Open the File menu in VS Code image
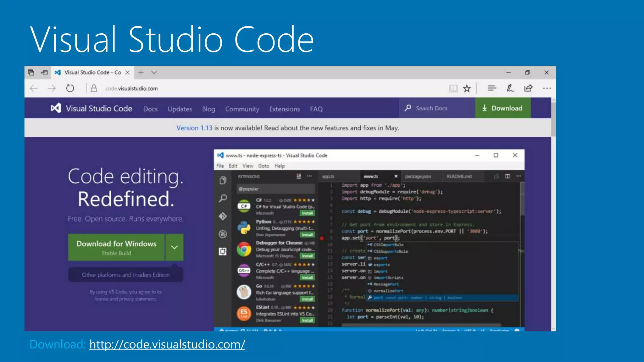This screenshot has height=362, width=644. click(x=220, y=166)
